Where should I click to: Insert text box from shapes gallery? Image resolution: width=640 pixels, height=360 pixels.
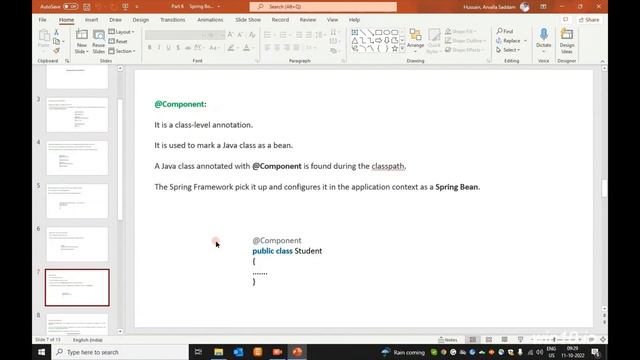[x=355, y=33]
